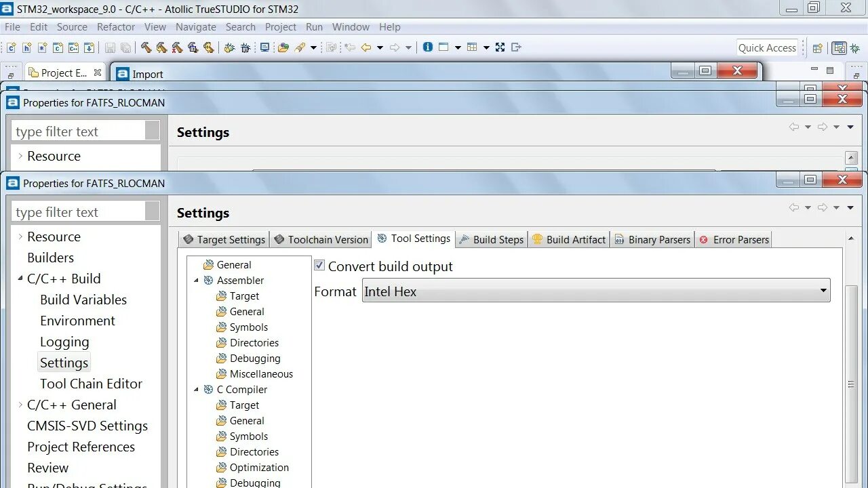Minimize the Project Explorer view
Image resolution: width=868 pixels, height=488 pixels.
(814, 69)
